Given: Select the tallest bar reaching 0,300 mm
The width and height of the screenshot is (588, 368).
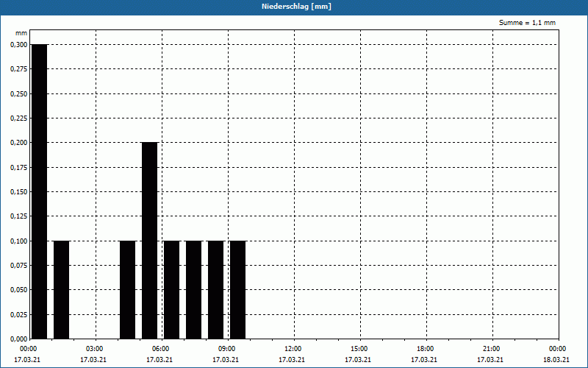Looking at the screenshot, I should coord(40,191).
